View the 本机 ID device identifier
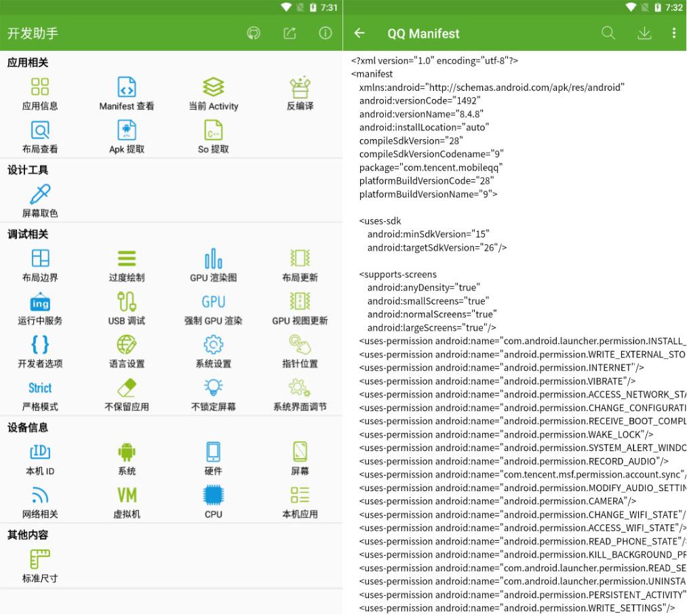This screenshot has width=687, height=616. [39, 457]
